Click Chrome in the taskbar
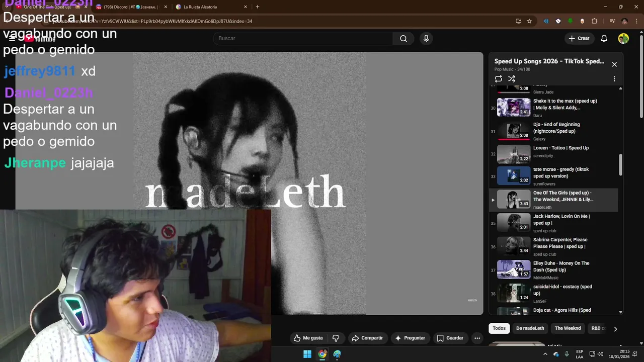Image resolution: width=644 pixels, height=362 pixels. (x=323, y=354)
